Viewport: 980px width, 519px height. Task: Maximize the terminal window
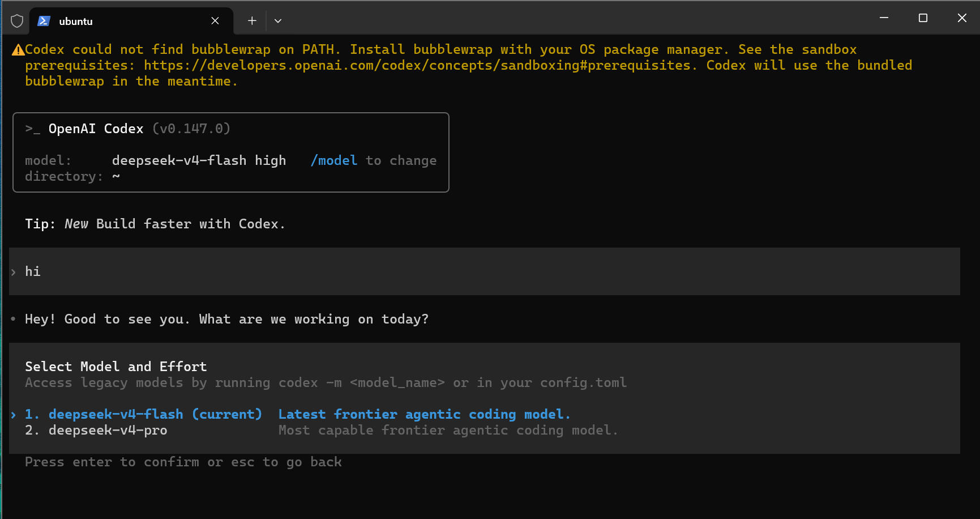click(x=923, y=18)
